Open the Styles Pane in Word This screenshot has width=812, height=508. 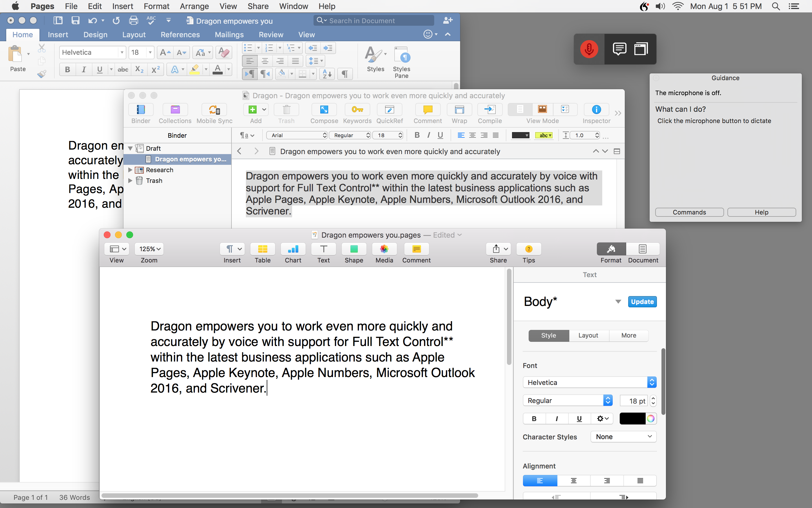point(401,62)
